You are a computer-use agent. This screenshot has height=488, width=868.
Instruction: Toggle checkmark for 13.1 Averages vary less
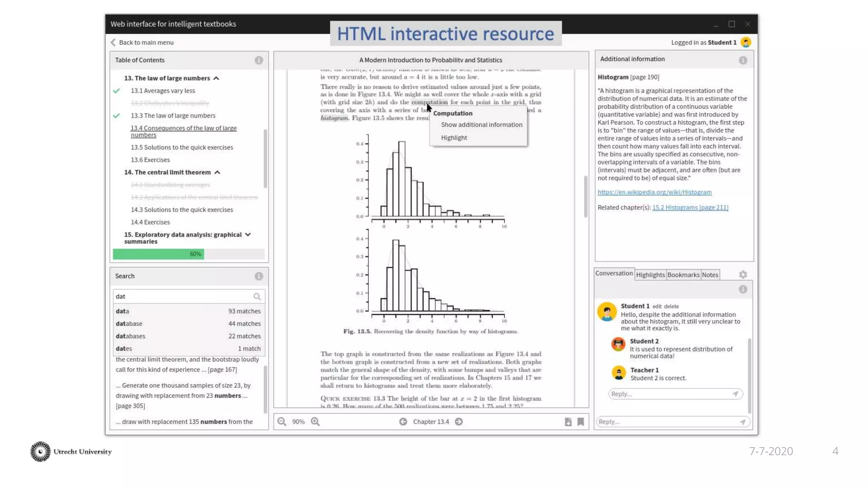click(x=117, y=91)
